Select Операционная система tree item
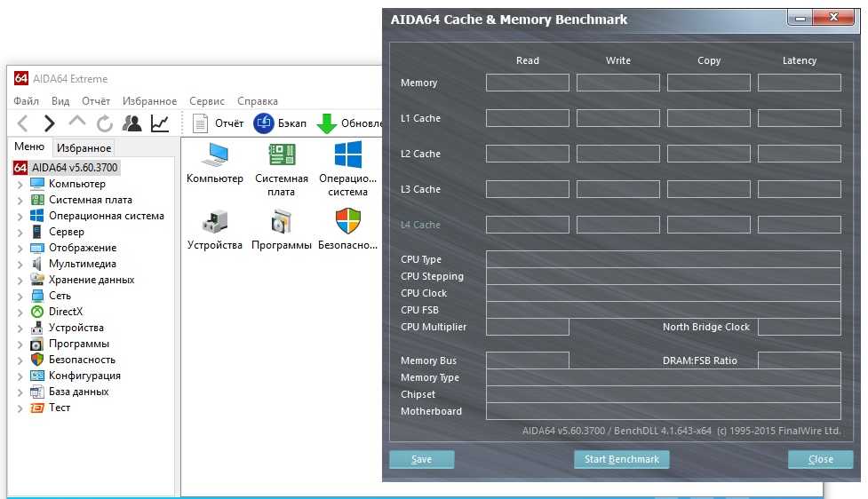The image size is (868, 499). click(x=107, y=215)
